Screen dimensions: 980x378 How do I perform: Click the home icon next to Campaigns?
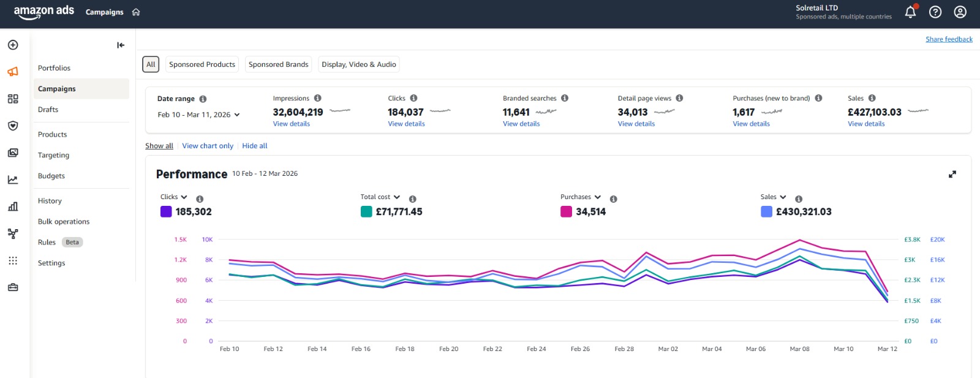(x=136, y=12)
